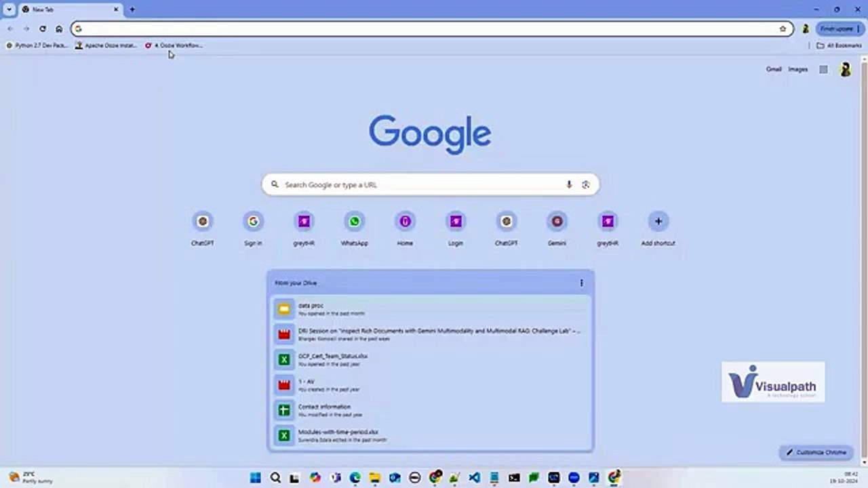Open the Home shortcut tile

pyautogui.click(x=405, y=228)
